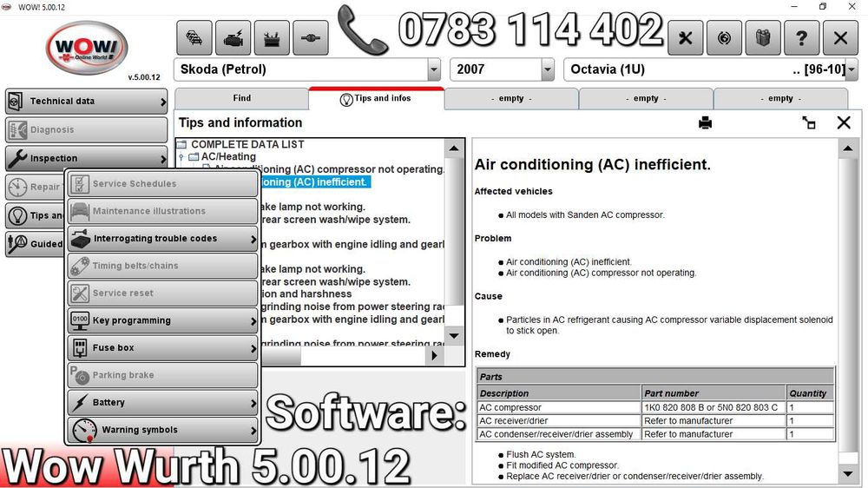Viewport: 868px width, 488px height.
Task: Collapse the AC/Heating tree folder
Action: [181, 157]
